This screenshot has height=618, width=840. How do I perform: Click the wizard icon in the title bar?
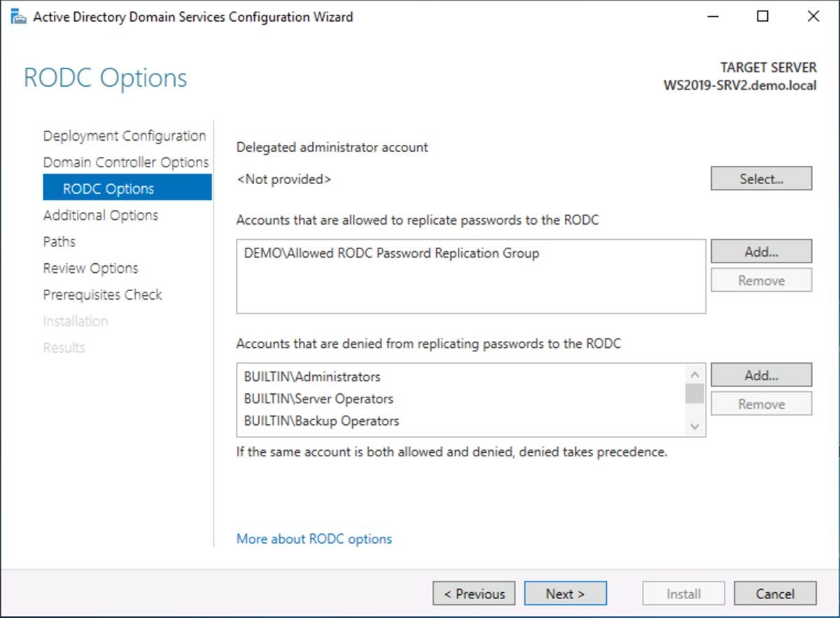click(x=18, y=17)
